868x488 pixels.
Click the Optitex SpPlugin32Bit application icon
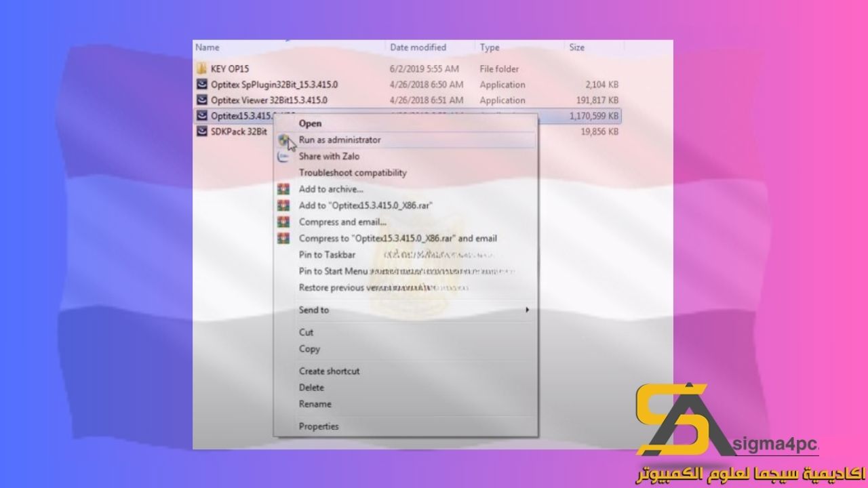(201, 85)
